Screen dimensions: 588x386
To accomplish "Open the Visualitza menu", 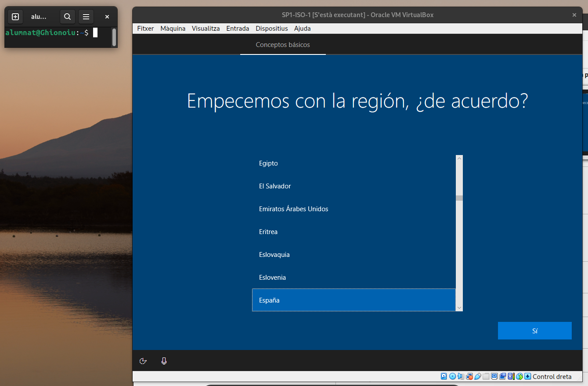I will (206, 29).
